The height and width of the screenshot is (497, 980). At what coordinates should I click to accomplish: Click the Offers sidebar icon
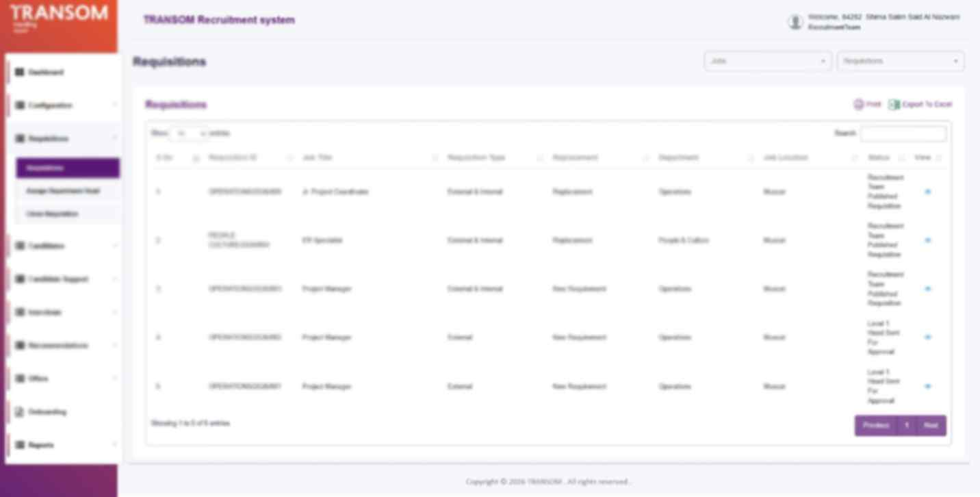20,379
